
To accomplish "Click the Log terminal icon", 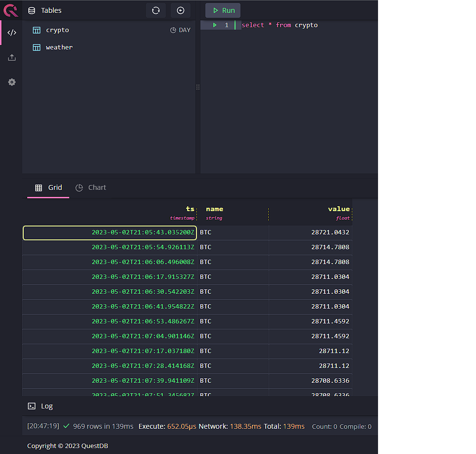I will (32, 406).
